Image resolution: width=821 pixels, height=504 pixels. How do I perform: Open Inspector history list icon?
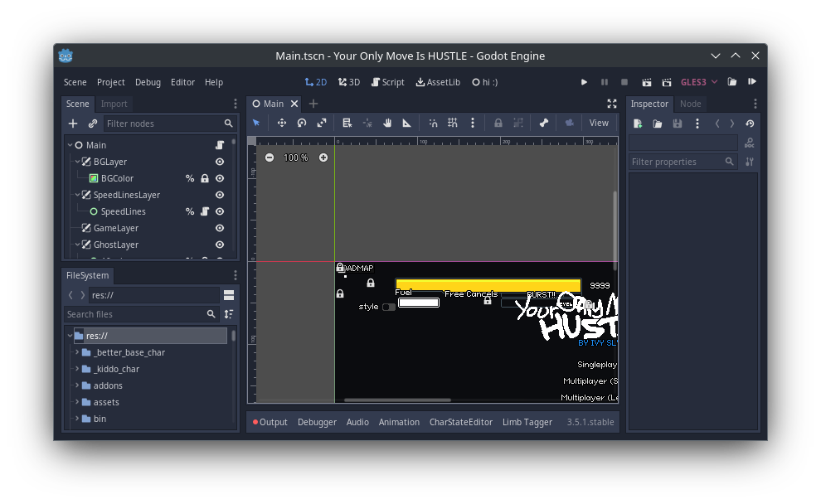coord(750,124)
